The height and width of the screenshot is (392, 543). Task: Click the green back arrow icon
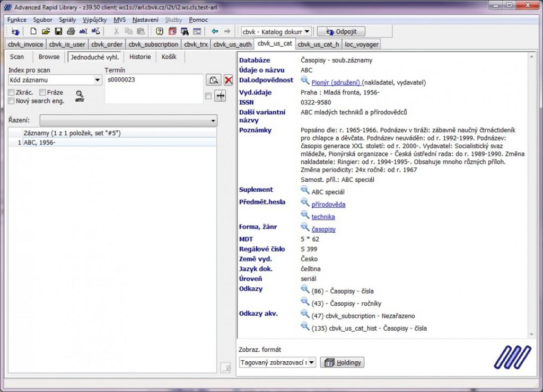click(x=215, y=32)
